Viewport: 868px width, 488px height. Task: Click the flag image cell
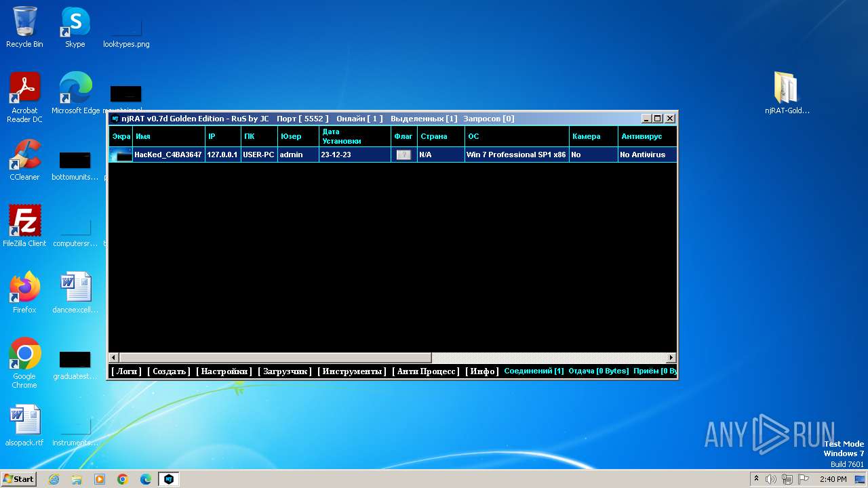pos(403,155)
